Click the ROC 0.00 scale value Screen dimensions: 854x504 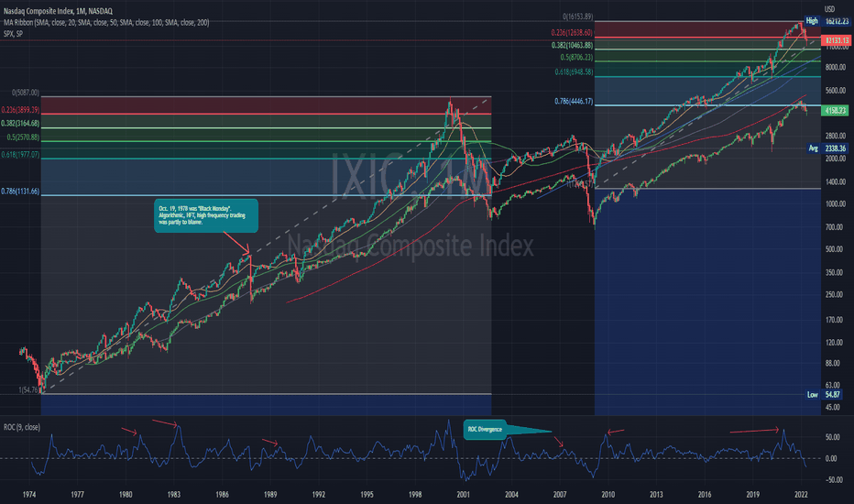[831, 459]
